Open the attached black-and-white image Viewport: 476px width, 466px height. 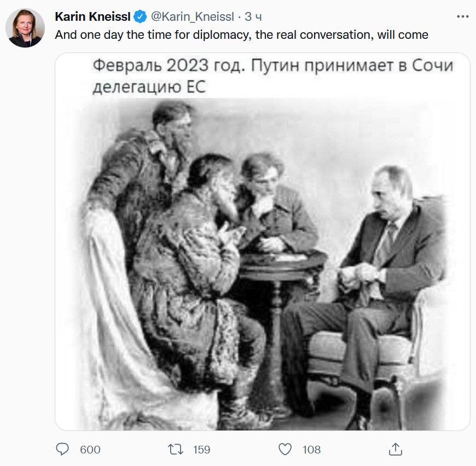(x=263, y=273)
